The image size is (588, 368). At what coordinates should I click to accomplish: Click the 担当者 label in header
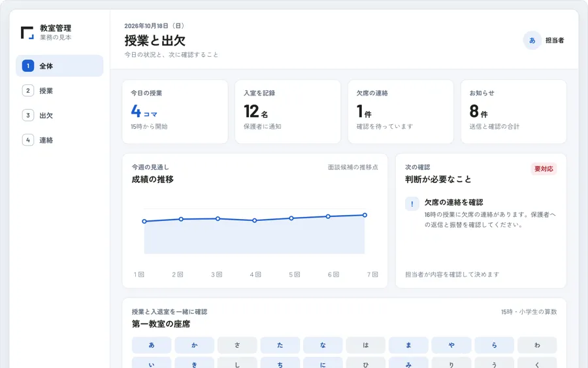[x=555, y=41]
